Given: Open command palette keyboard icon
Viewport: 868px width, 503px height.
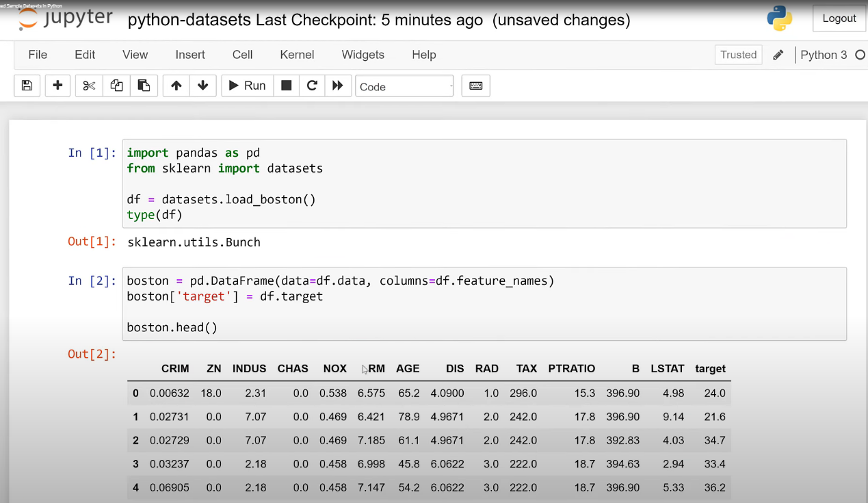Looking at the screenshot, I should click(x=476, y=86).
